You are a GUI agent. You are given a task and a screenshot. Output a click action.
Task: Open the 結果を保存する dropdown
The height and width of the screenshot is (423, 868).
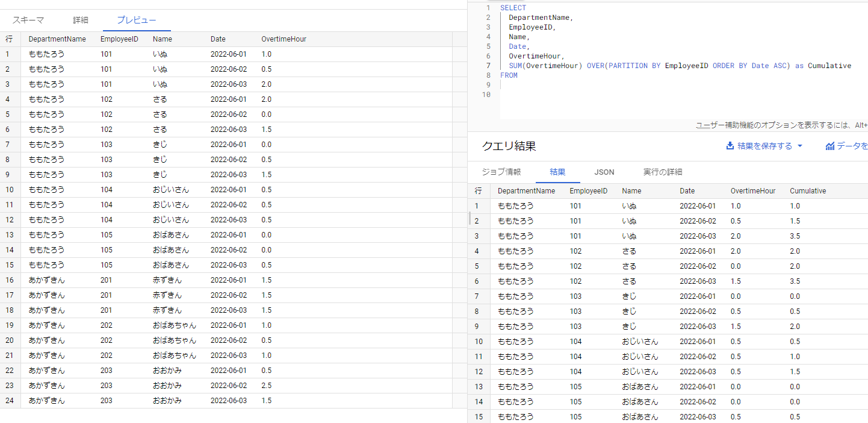point(764,146)
